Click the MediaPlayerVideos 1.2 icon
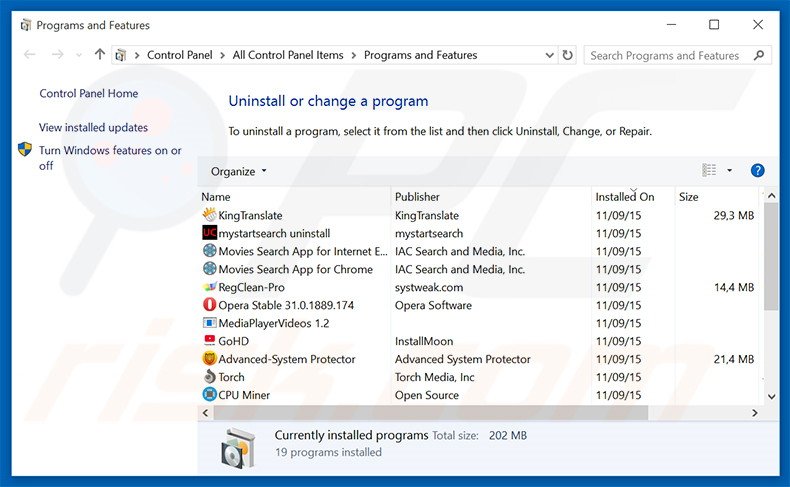Image resolution: width=790 pixels, height=487 pixels. point(209,323)
